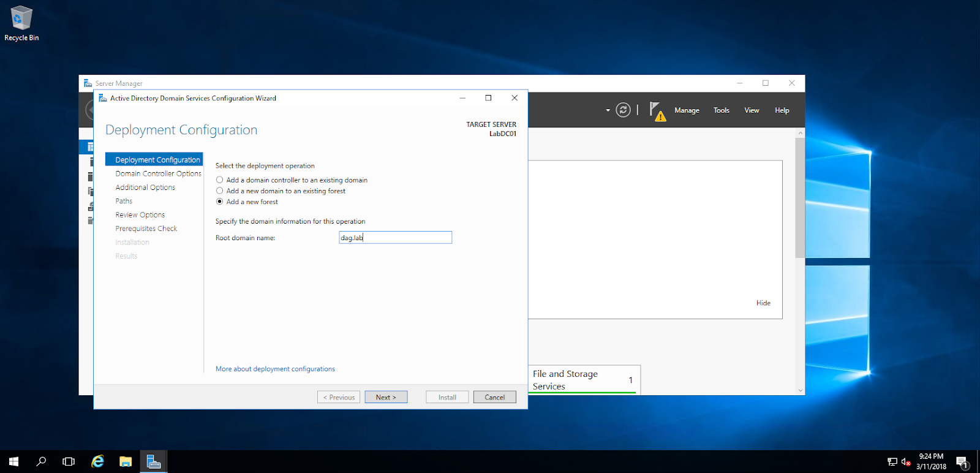The height and width of the screenshot is (473, 980).
Task: Go to Prerequisites Check step
Action: (x=146, y=229)
